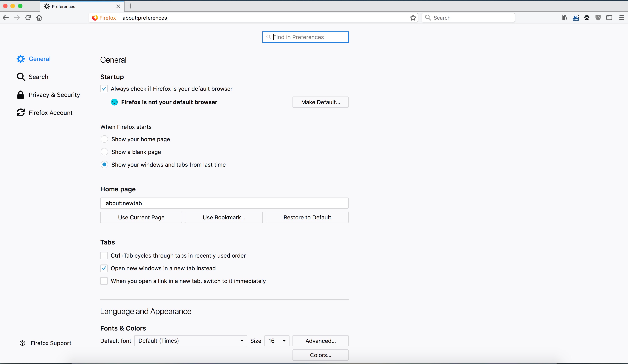Open the hamburger application menu
The height and width of the screenshot is (364, 628).
pos(621,18)
